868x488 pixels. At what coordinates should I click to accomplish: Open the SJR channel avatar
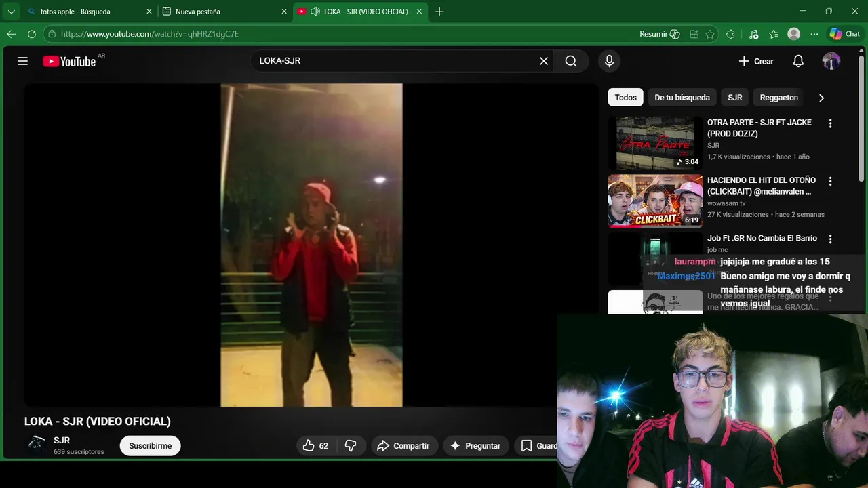coord(36,445)
